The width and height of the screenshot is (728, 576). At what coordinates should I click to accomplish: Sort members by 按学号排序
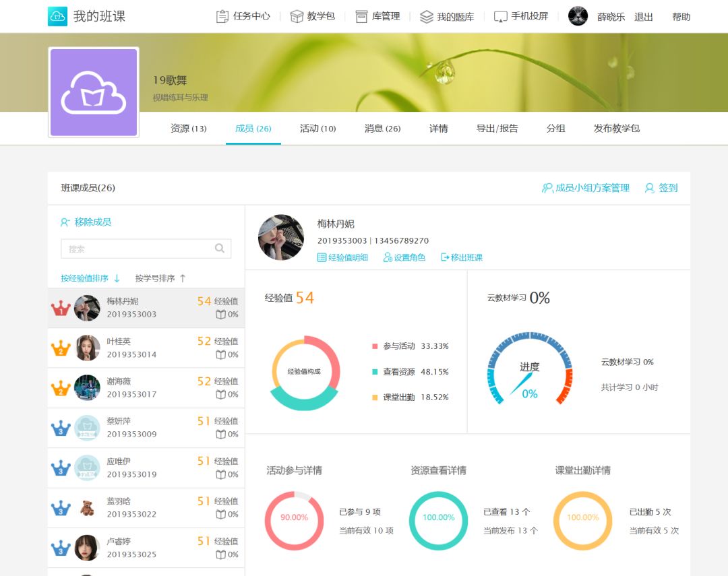(x=160, y=278)
